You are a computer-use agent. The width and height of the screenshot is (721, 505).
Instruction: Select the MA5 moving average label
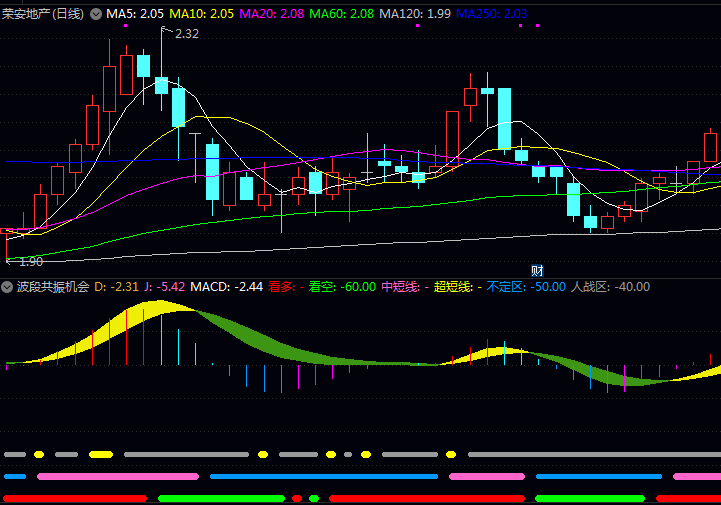pyautogui.click(x=135, y=14)
